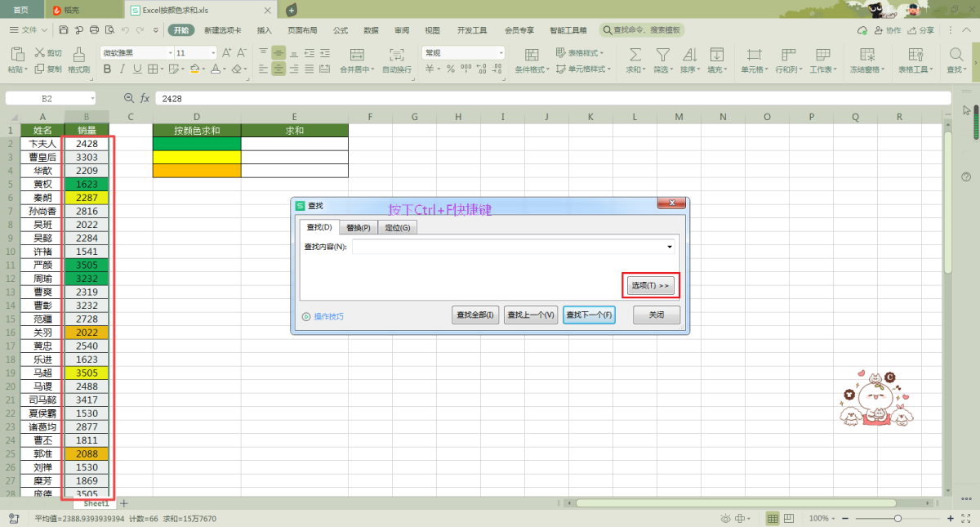The width and height of the screenshot is (980, 527).
Task: Switch to the 替换(P) tab
Action: coord(358,228)
